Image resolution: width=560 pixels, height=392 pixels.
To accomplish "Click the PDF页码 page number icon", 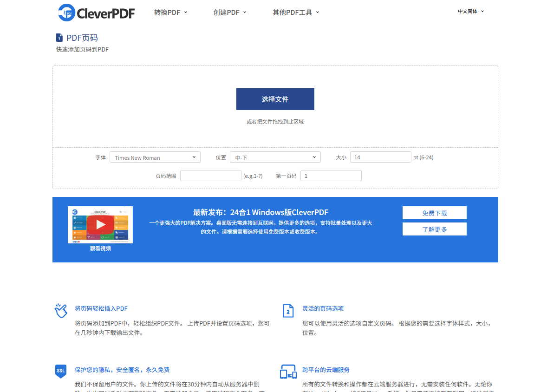I will (59, 38).
